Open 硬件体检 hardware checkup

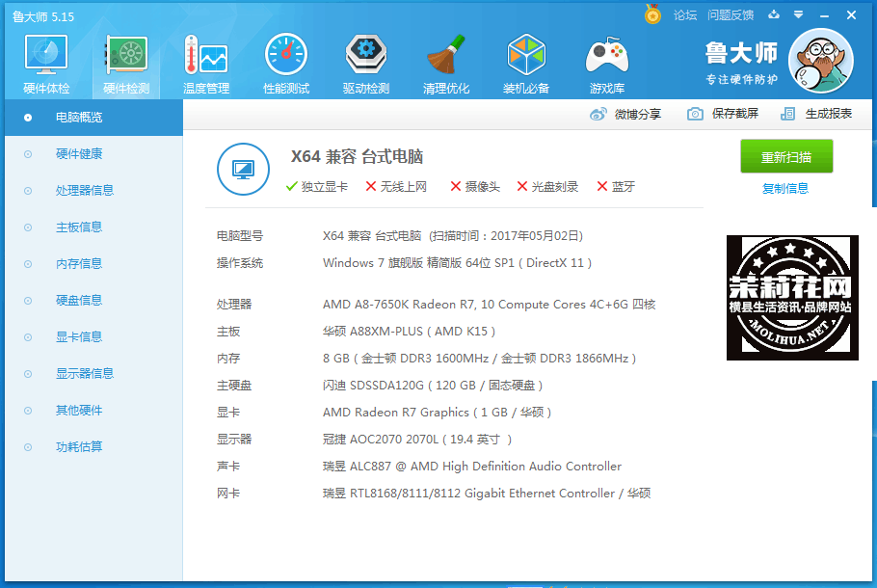46,65
